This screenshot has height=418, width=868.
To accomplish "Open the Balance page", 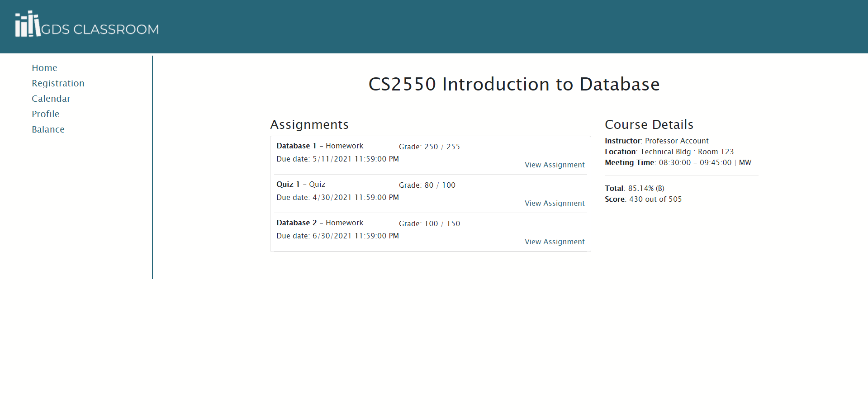I will click(x=48, y=129).
